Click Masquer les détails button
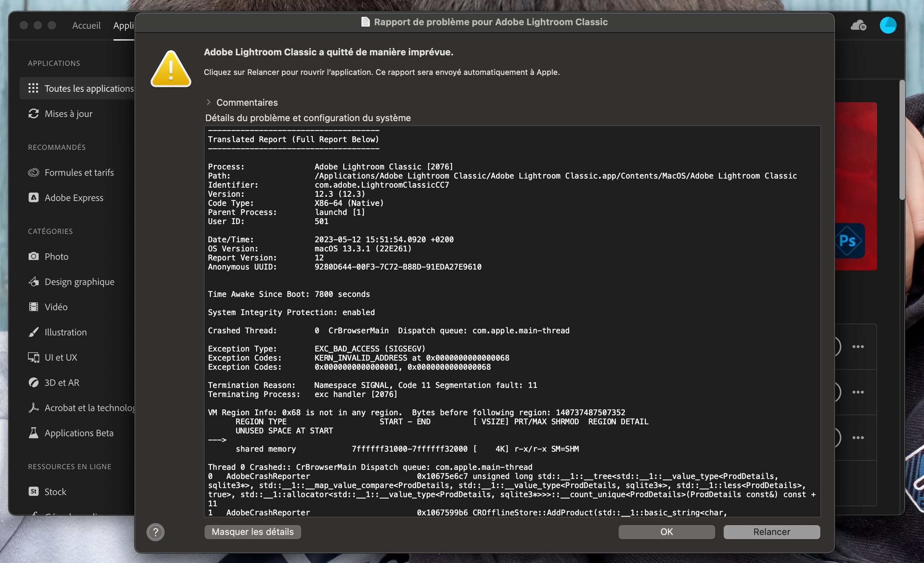The width and height of the screenshot is (924, 563). click(x=253, y=532)
